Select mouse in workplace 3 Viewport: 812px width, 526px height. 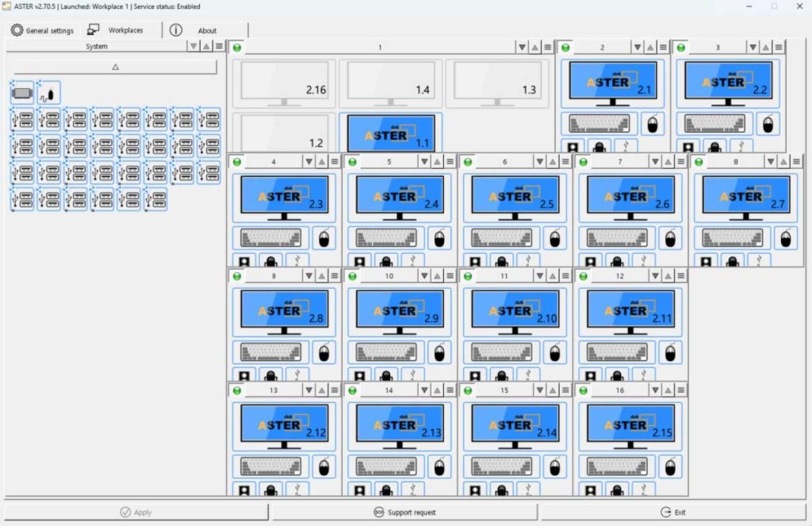[768, 125]
